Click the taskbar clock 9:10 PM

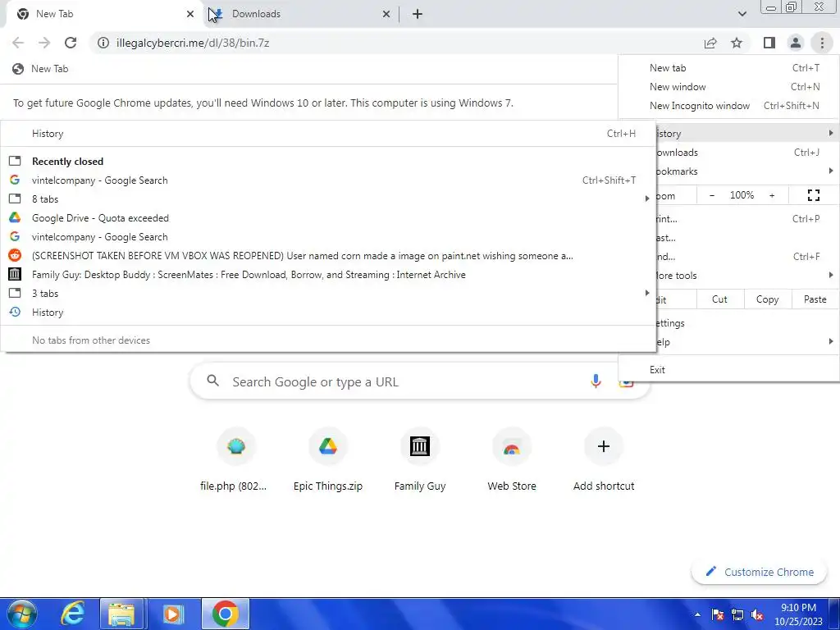point(798,608)
